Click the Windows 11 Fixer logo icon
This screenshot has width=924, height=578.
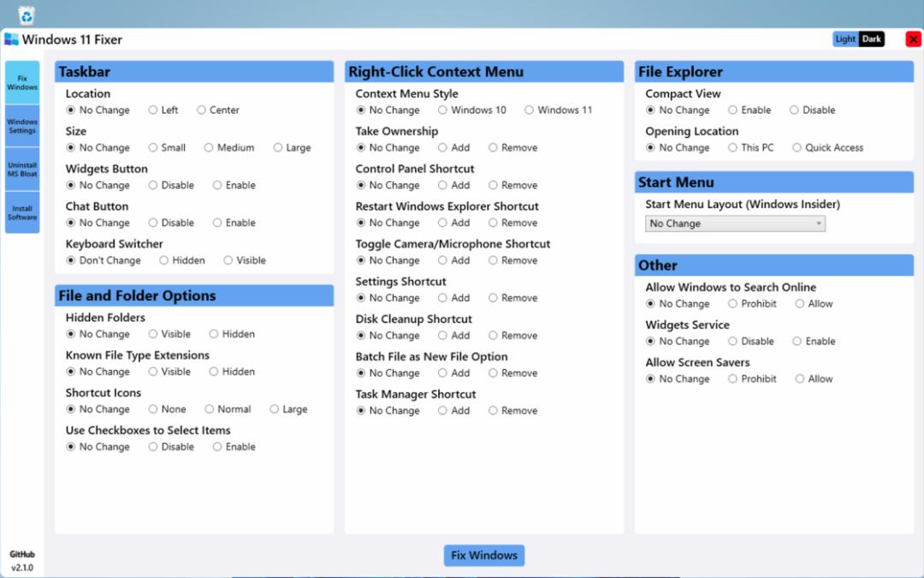point(11,39)
